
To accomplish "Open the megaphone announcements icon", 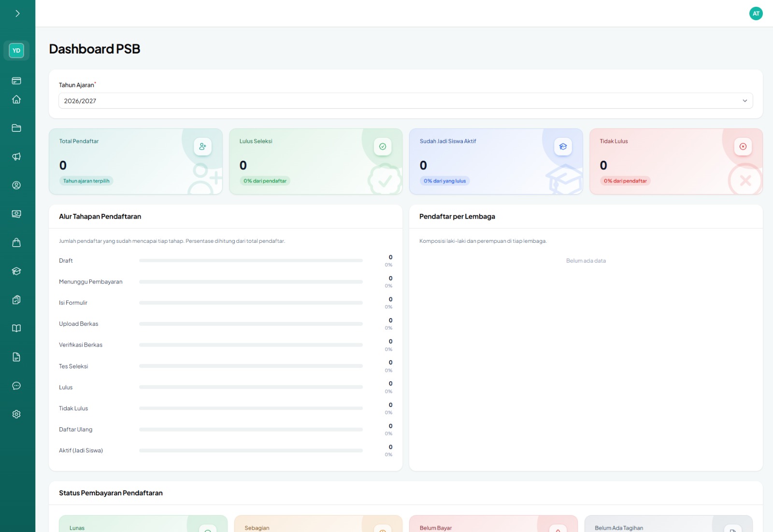I will coord(16,156).
